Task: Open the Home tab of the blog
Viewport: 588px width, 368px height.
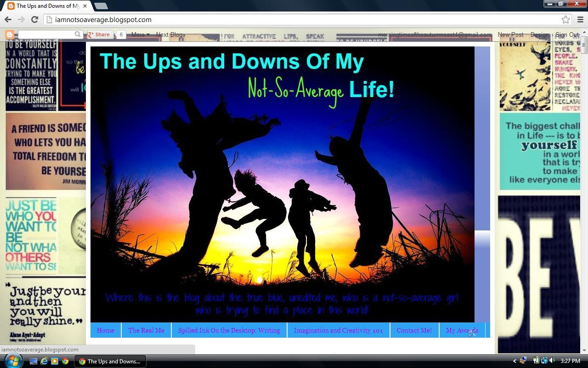Action: coord(106,330)
